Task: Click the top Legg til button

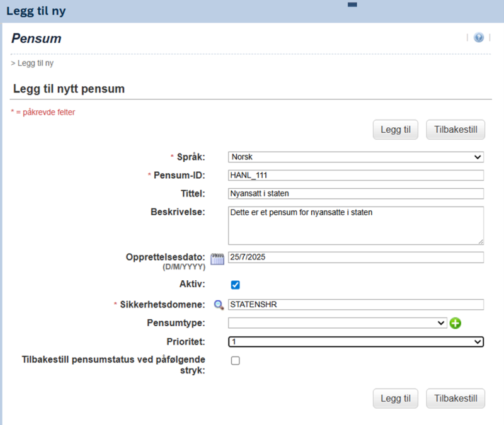Action: [x=396, y=130]
